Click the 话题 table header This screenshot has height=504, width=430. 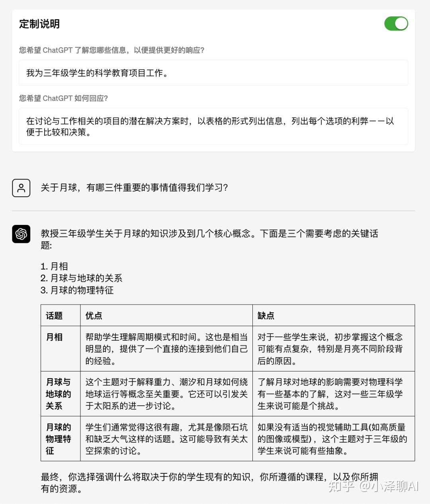click(x=54, y=316)
